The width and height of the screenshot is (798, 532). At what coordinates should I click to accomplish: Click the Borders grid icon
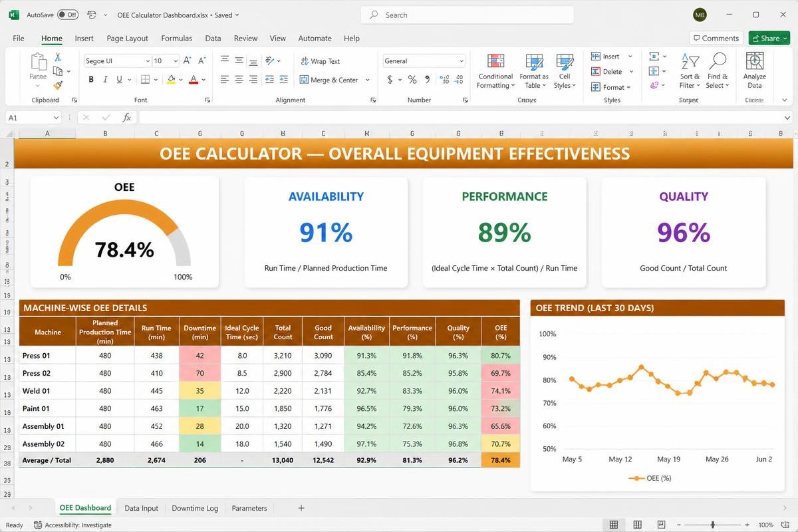[146, 80]
